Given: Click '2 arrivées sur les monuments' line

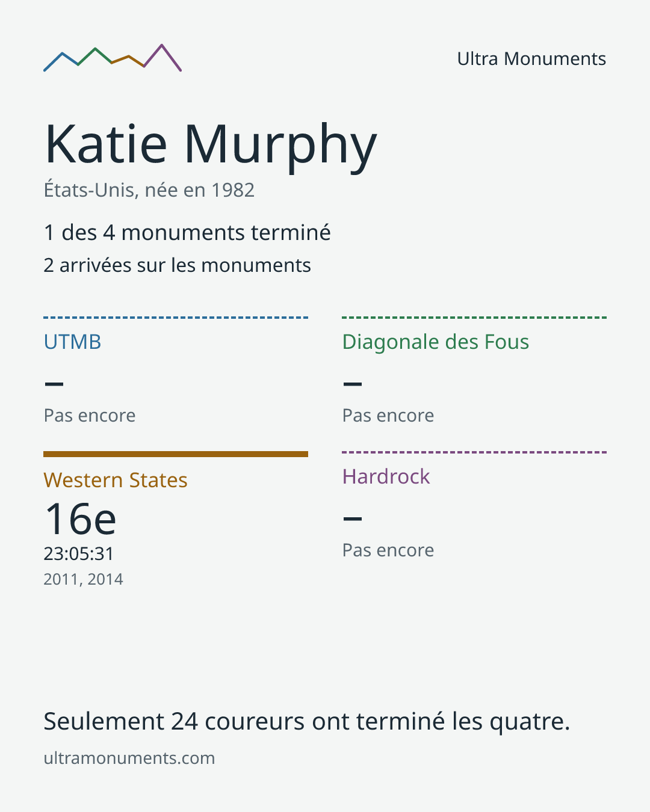Looking at the screenshot, I should click(x=178, y=265).
